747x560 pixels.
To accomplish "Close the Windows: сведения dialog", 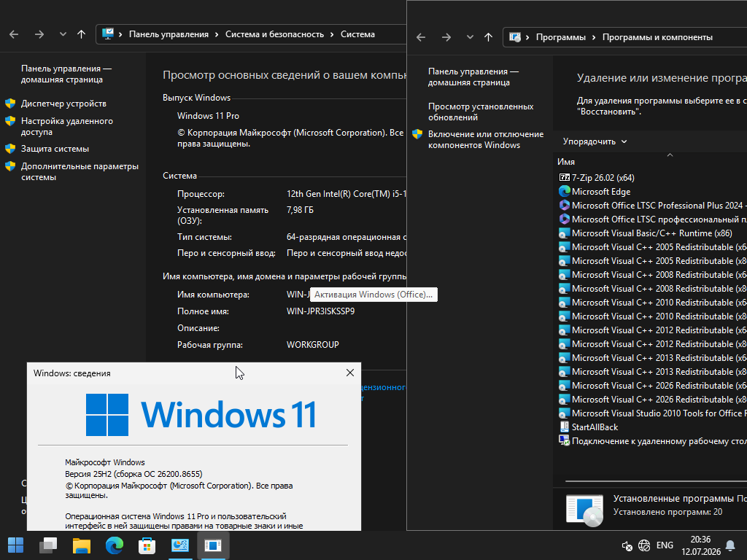I will (x=350, y=373).
